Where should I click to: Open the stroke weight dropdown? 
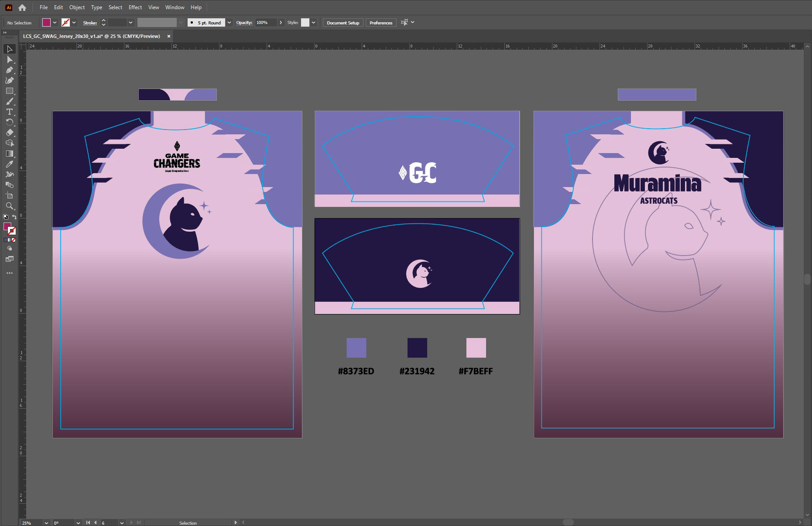point(130,22)
